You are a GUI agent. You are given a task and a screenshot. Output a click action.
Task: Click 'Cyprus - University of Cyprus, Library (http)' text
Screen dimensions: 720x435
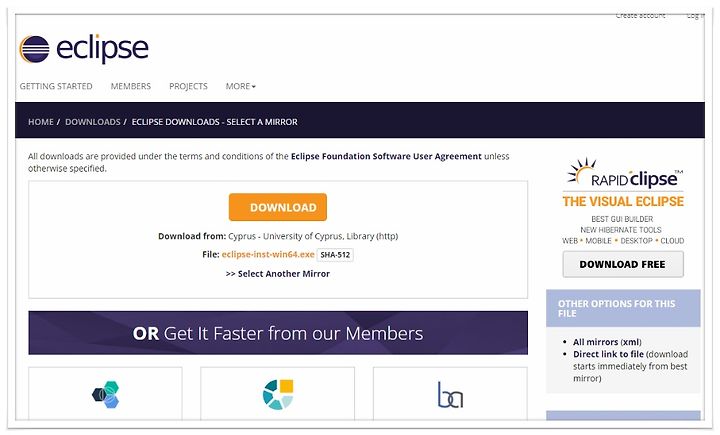click(x=313, y=236)
